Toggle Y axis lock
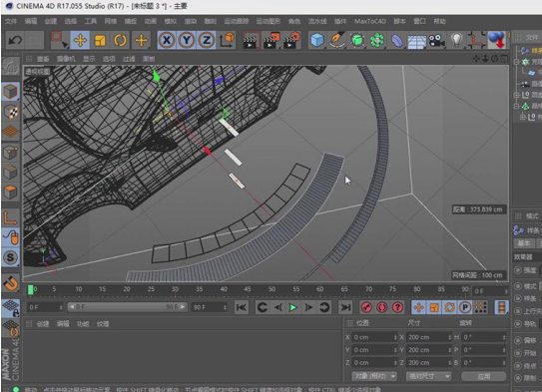 coord(187,40)
